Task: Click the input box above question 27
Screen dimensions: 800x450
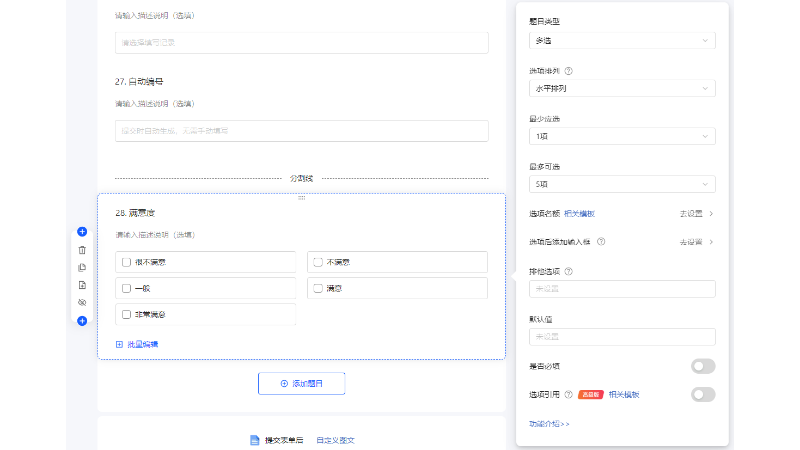Action: coord(302,43)
